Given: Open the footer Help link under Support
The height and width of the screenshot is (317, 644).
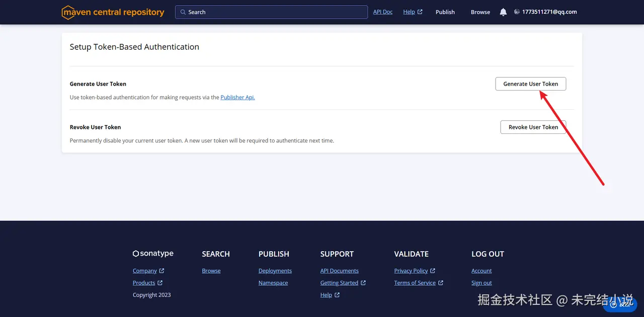Looking at the screenshot, I should (326, 295).
